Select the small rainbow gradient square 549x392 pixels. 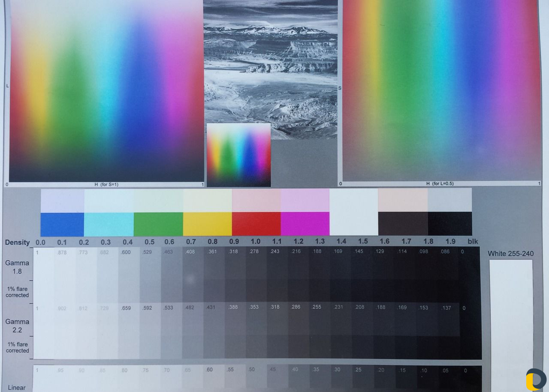(238, 155)
